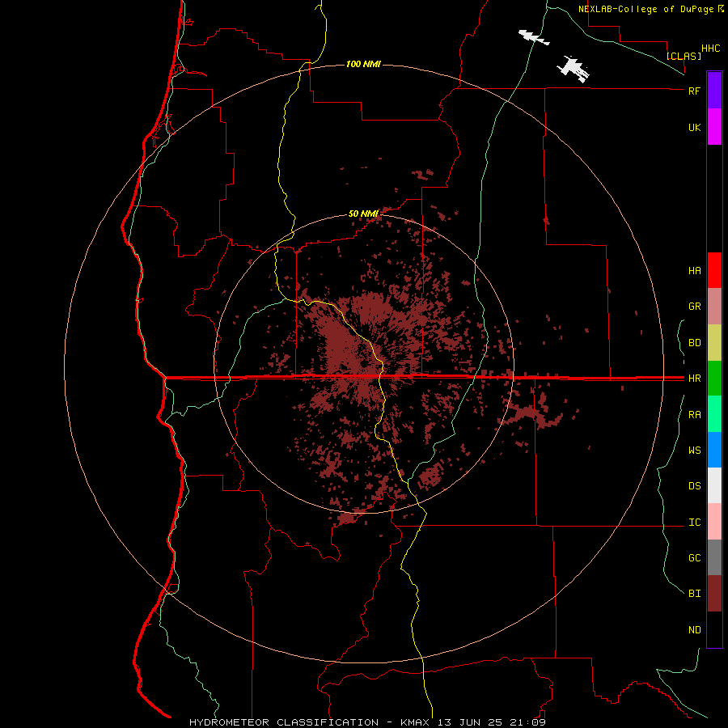The width and height of the screenshot is (728, 728).
Task: Click the 'BI' legend label
Action: (x=694, y=594)
